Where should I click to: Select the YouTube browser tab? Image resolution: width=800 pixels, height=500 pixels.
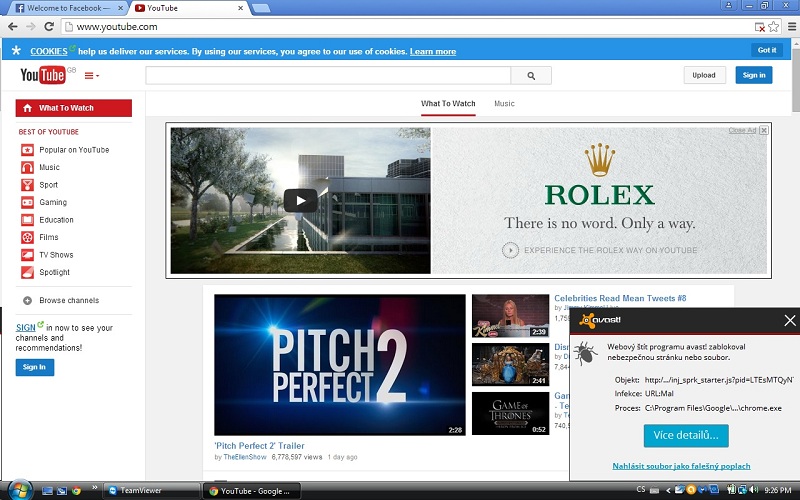click(x=186, y=8)
